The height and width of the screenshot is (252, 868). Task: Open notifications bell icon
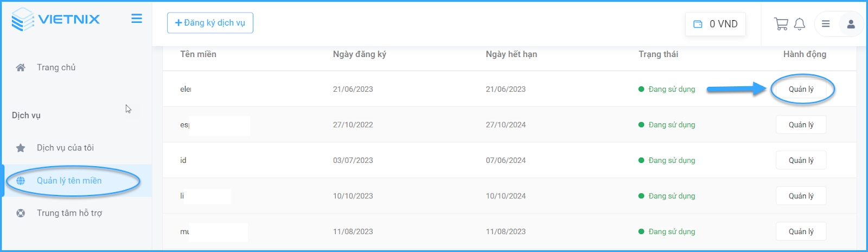point(800,24)
